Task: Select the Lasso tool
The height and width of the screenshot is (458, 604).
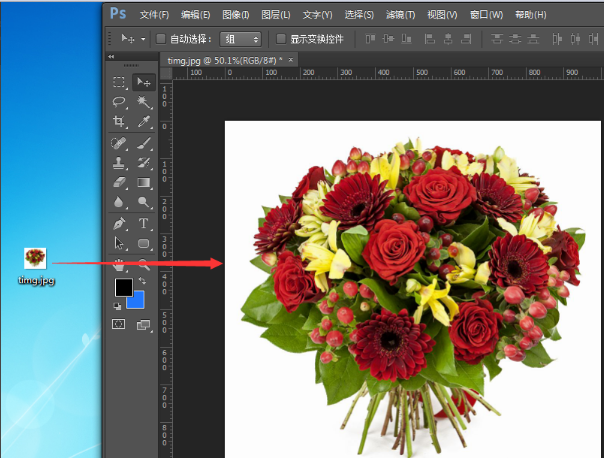Action: [x=119, y=102]
